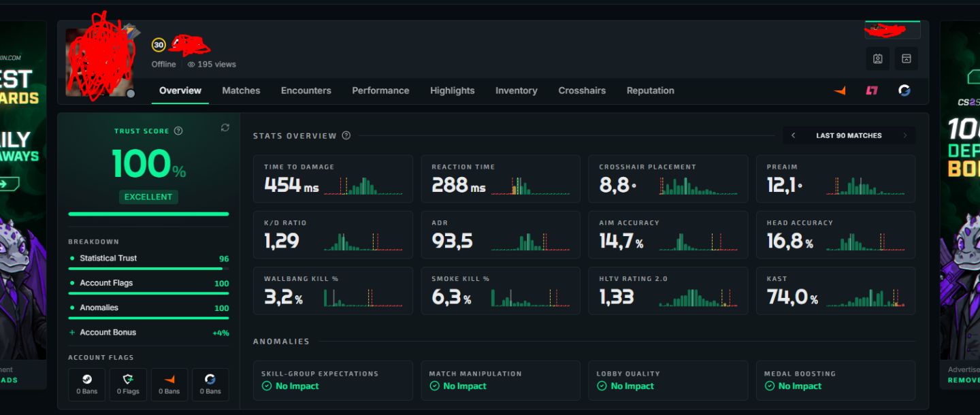
Task: Open the Inventory tab
Action: tap(517, 90)
